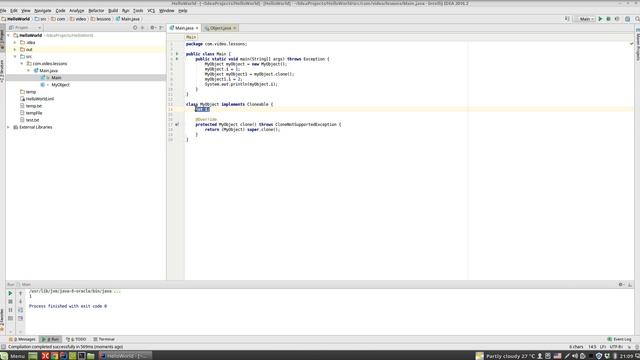Expand External Libraries node
Screen dimensions: 640x360
click(x=9, y=127)
